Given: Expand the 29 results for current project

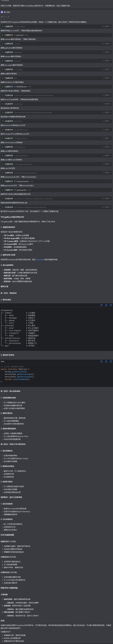Looking at the screenshot, I should (110, 26).
